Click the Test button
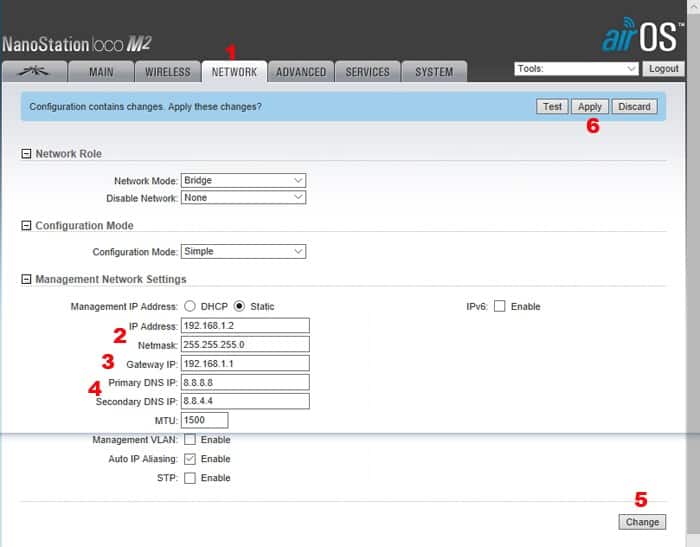The width and height of the screenshot is (700, 547). 552,106
